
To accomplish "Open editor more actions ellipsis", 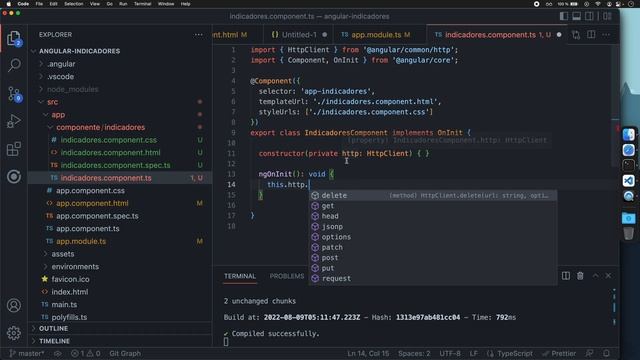I will 606,35.
